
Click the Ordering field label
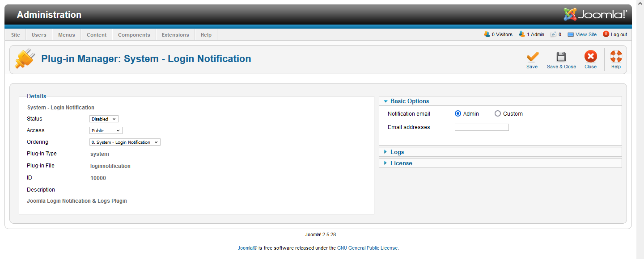click(x=38, y=142)
